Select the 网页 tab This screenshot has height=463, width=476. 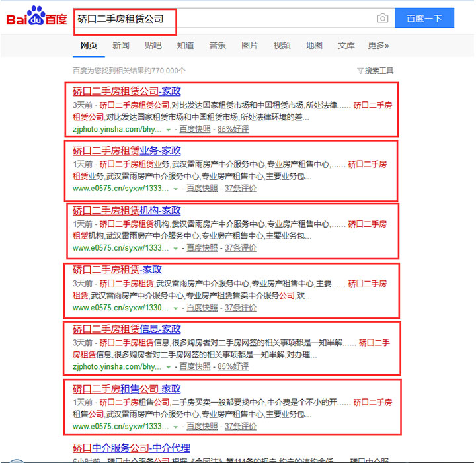pos(89,46)
